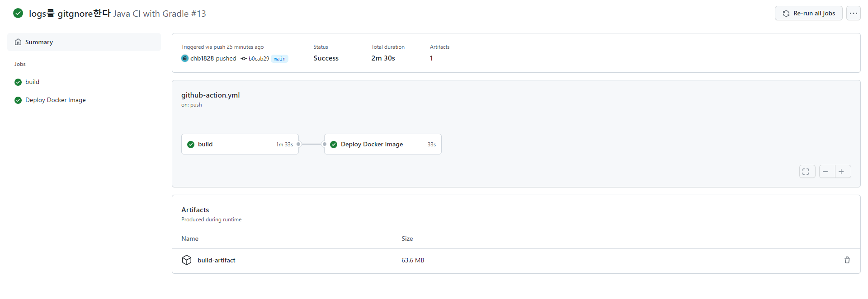Click the 'Produced during runtime' caption

[211, 220]
